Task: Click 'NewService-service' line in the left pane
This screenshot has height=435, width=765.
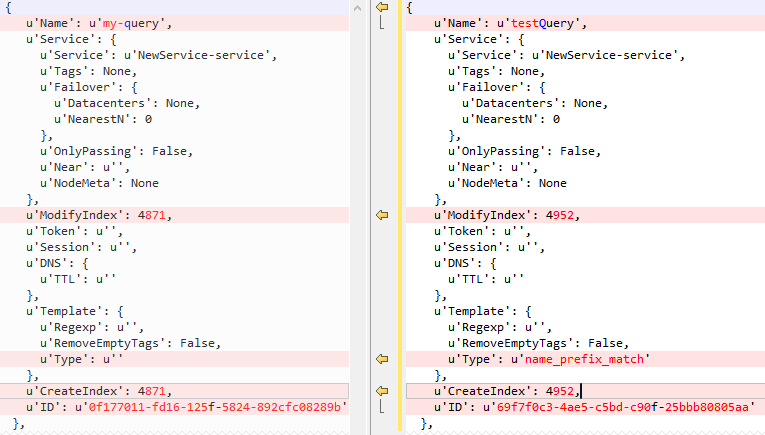Action: coord(159,55)
